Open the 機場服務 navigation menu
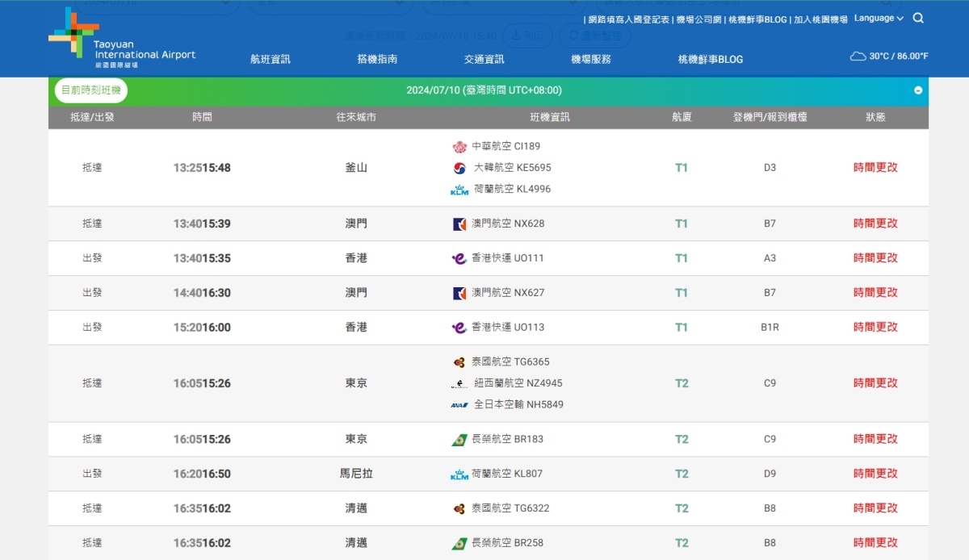 591,59
